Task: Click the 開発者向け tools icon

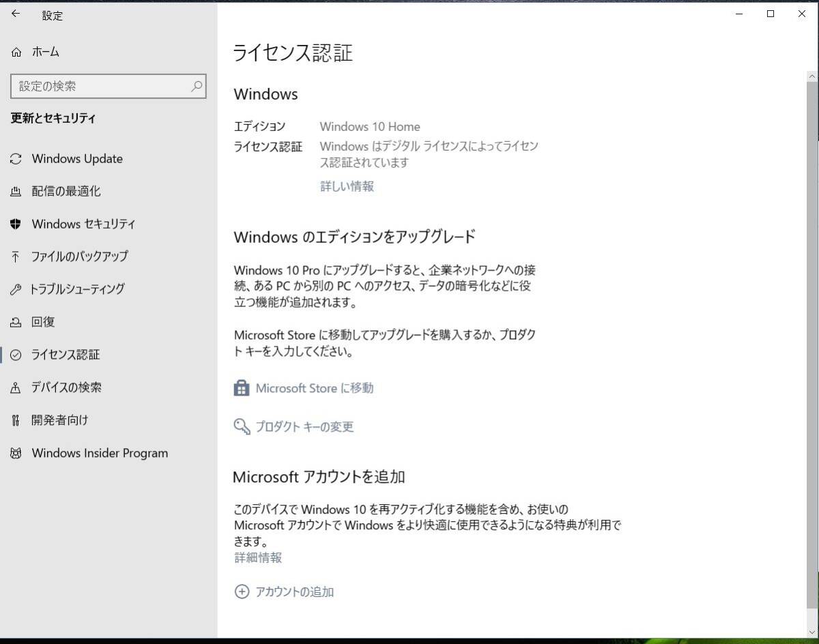Action: [16, 420]
